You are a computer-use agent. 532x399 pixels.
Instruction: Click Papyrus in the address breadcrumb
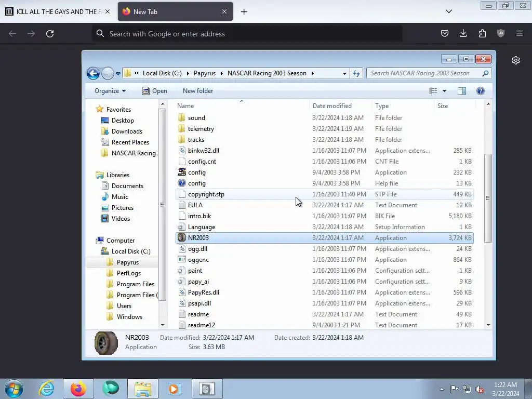pyautogui.click(x=205, y=73)
